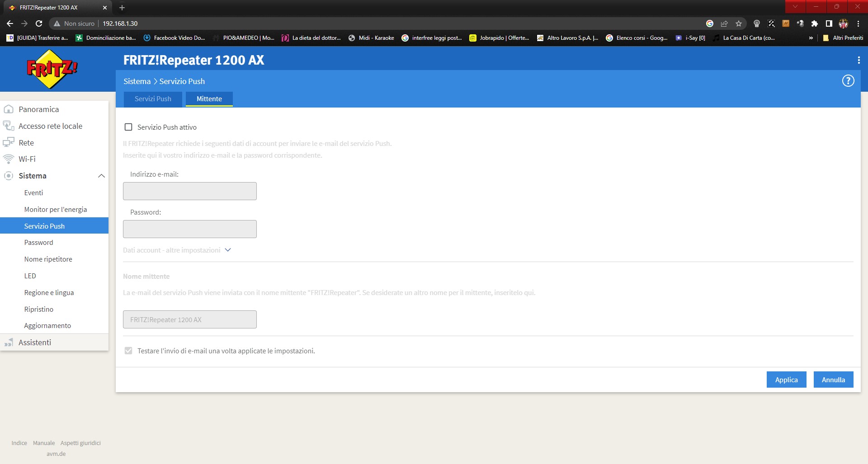Click the Nome mittente input field

(x=190, y=319)
